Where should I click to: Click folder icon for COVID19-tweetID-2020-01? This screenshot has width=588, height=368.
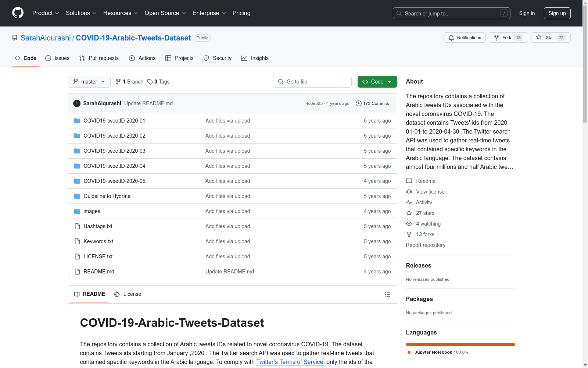coord(77,121)
